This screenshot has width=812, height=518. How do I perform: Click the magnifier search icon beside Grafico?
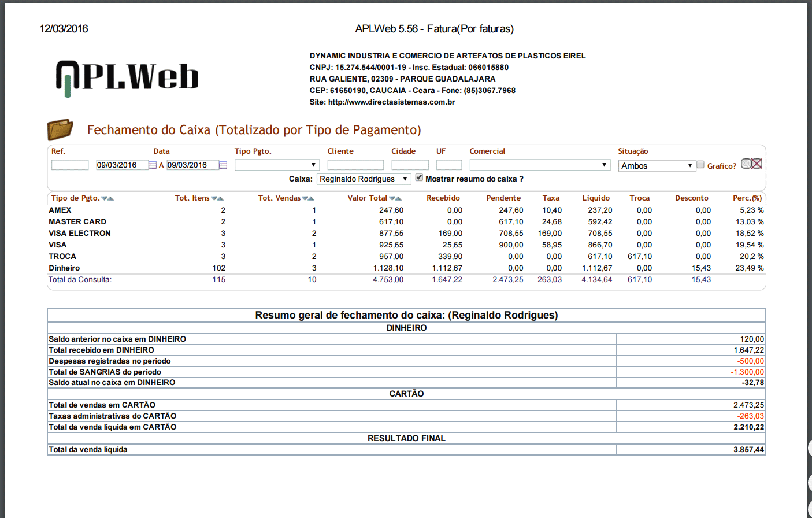coord(746,164)
